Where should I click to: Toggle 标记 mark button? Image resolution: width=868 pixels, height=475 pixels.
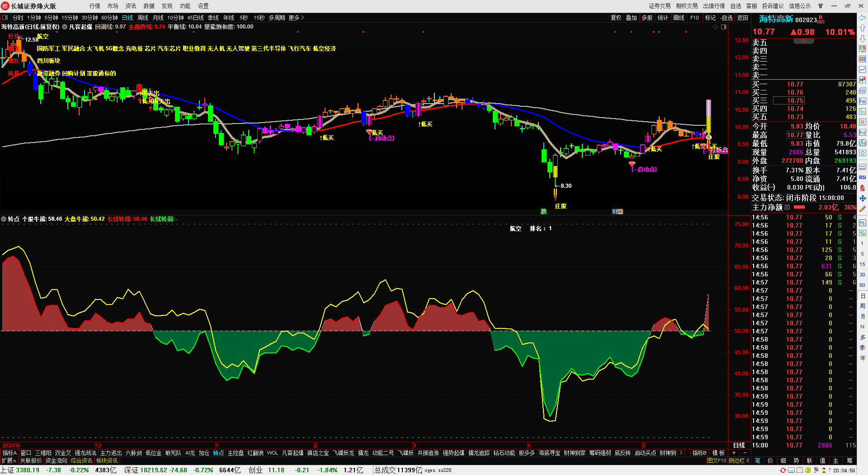(x=710, y=18)
